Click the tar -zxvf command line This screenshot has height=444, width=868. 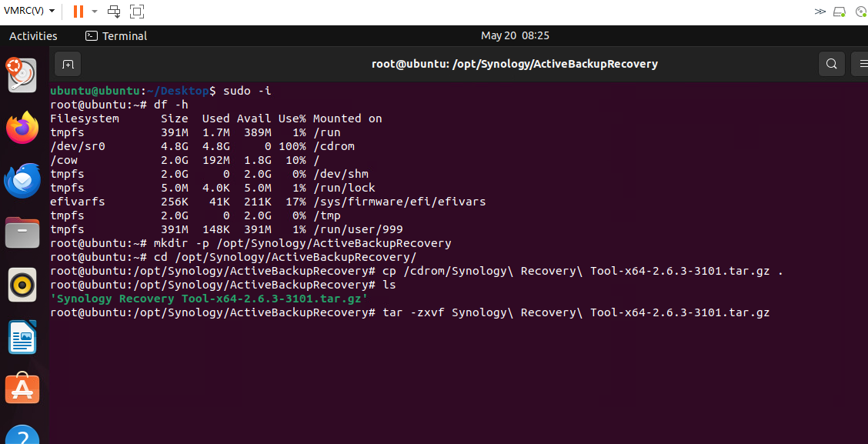point(409,312)
